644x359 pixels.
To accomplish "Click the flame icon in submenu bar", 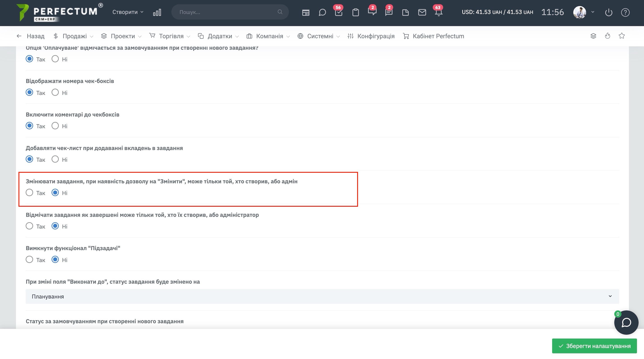I will tap(608, 36).
